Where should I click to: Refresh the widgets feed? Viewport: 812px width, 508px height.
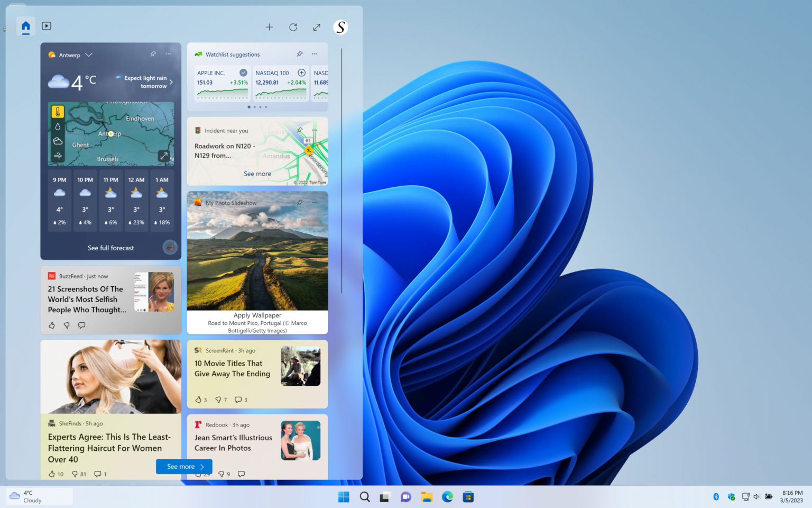(x=293, y=27)
